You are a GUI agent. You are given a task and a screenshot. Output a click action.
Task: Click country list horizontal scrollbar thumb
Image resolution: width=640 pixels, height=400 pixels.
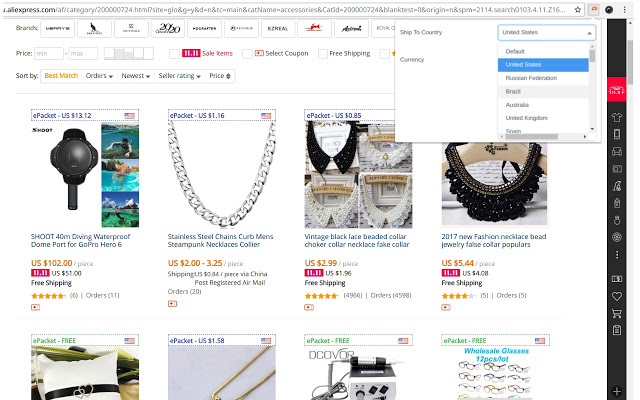tap(531, 137)
